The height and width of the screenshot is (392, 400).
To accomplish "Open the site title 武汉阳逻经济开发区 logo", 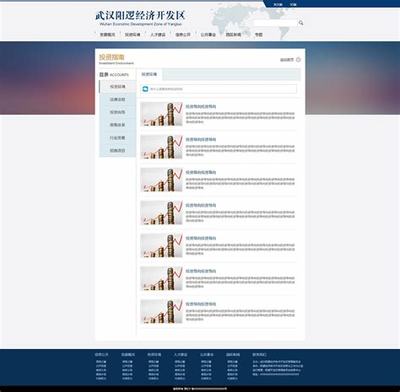I will coord(140,15).
